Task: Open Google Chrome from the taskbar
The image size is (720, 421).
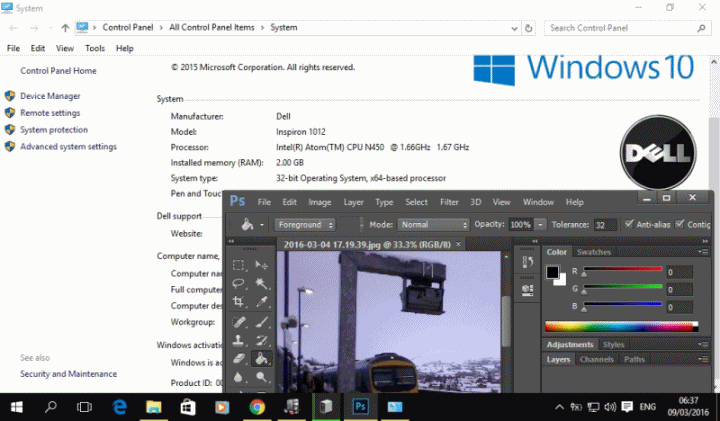Action: [257, 407]
